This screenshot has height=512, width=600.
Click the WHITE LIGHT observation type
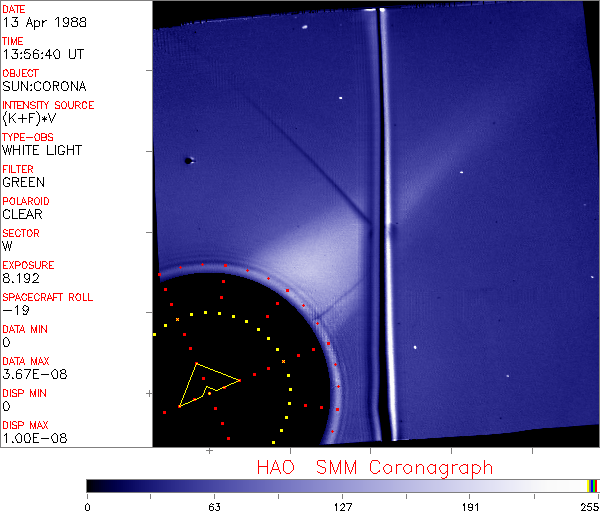point(42,150)
